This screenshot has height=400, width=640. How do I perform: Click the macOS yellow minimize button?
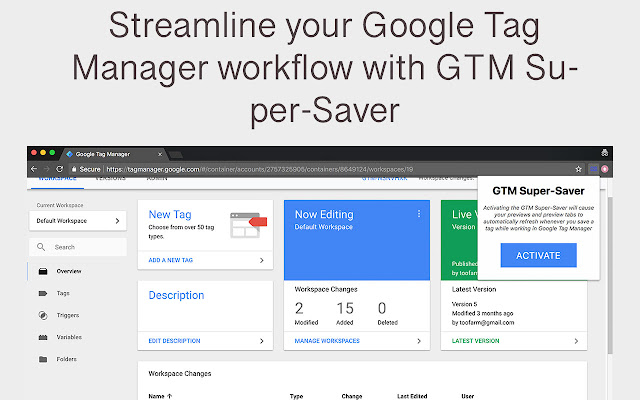click(x=43, y=153)
